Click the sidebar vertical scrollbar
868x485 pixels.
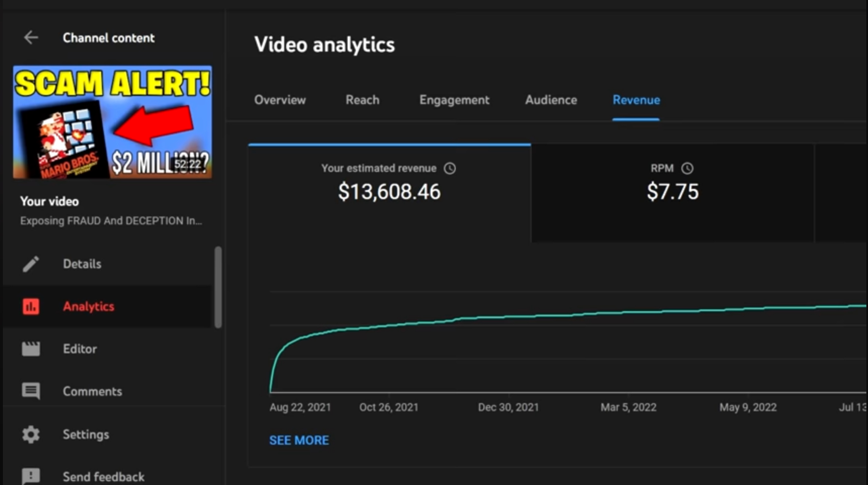click(218, 287)
